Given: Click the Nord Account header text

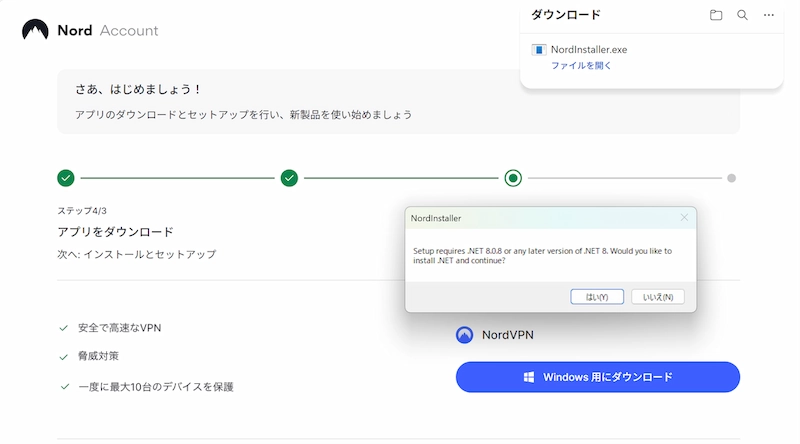Looking at the screenshot, I should (x=108, y=31).
